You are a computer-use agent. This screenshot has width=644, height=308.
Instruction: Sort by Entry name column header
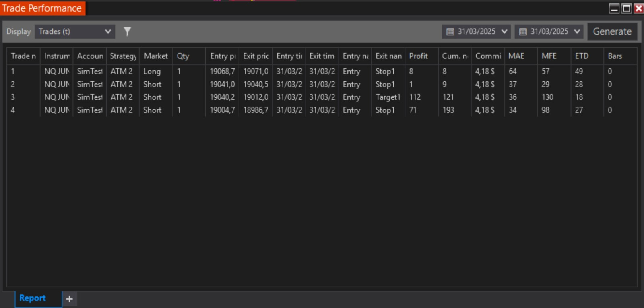(x=355, y=56)
